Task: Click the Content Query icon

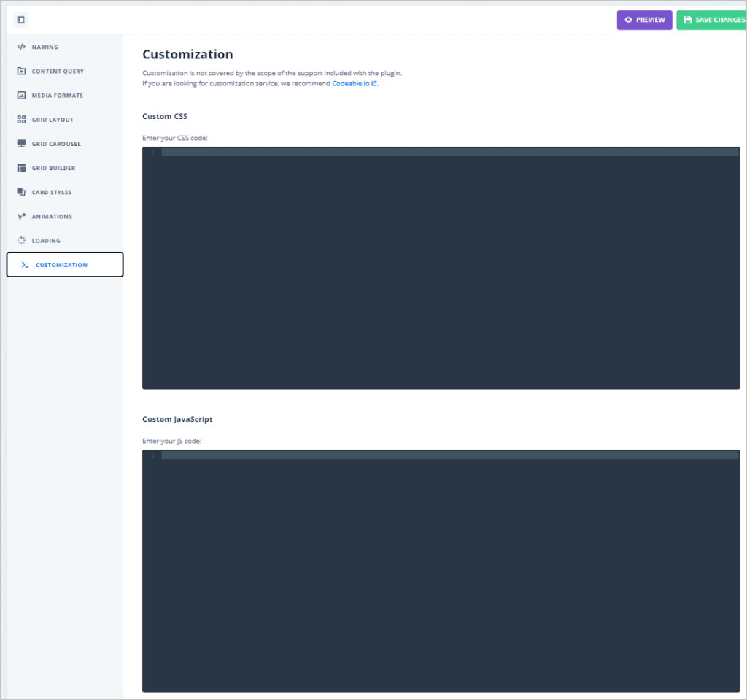Action: tap(21, 71)
